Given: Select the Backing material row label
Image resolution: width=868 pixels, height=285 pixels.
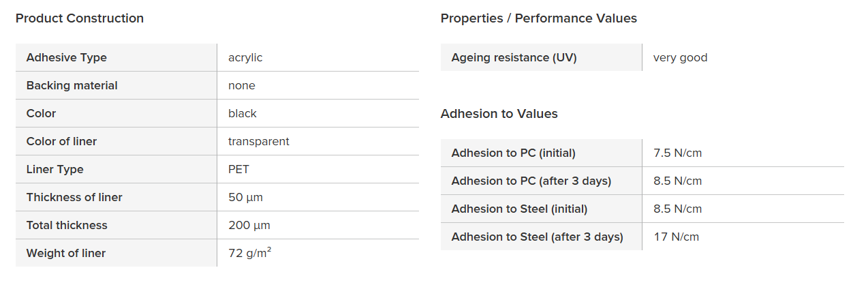Looking at the screenshot, I should tap(72, 85).
